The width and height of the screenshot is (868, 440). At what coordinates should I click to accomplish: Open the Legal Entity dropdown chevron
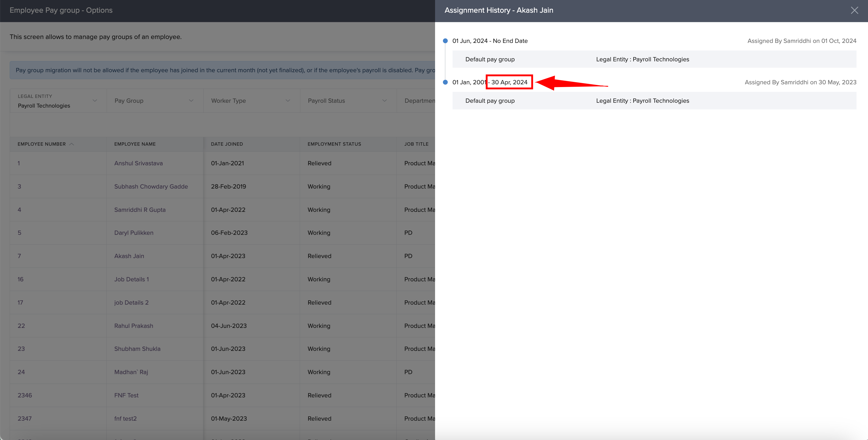click(x=95, y=100)
